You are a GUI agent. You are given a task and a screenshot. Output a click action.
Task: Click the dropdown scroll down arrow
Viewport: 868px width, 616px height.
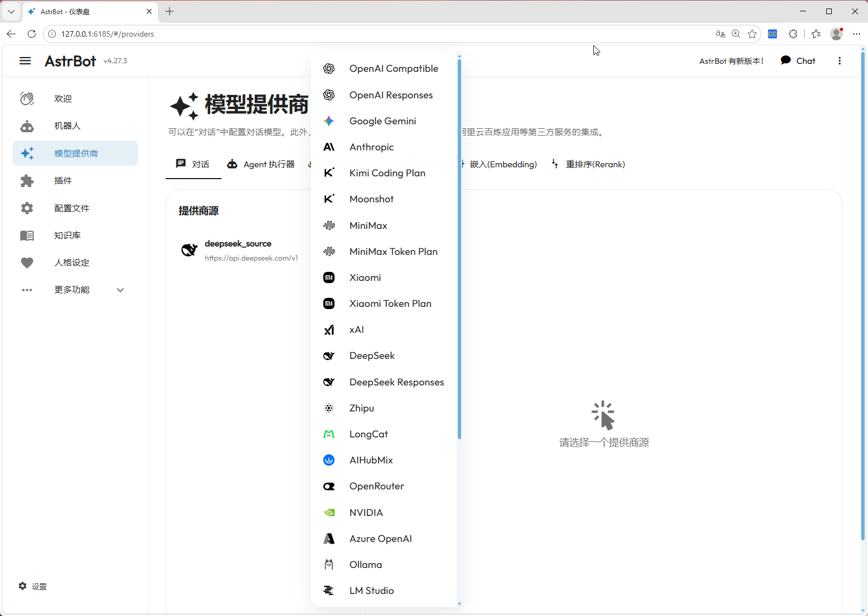click(459, 604)
